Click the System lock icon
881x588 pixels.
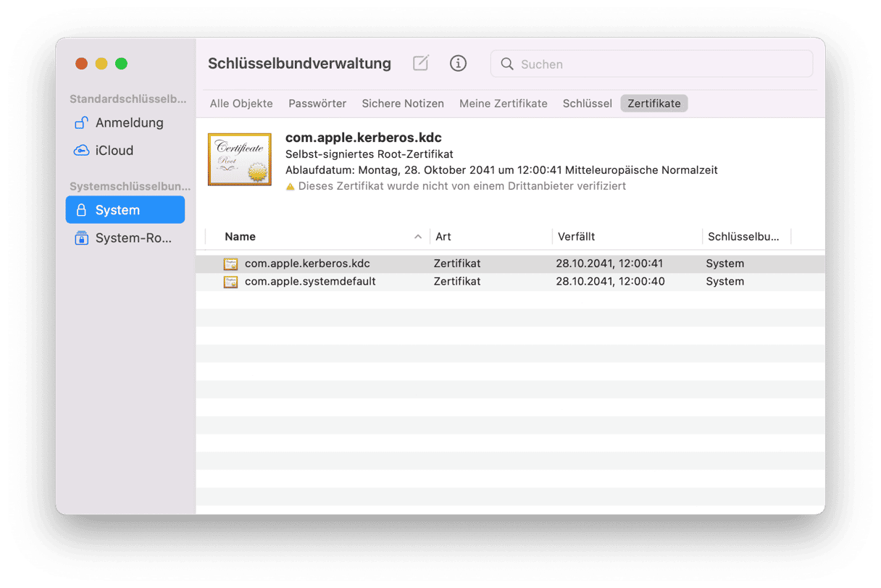(81, 210)
